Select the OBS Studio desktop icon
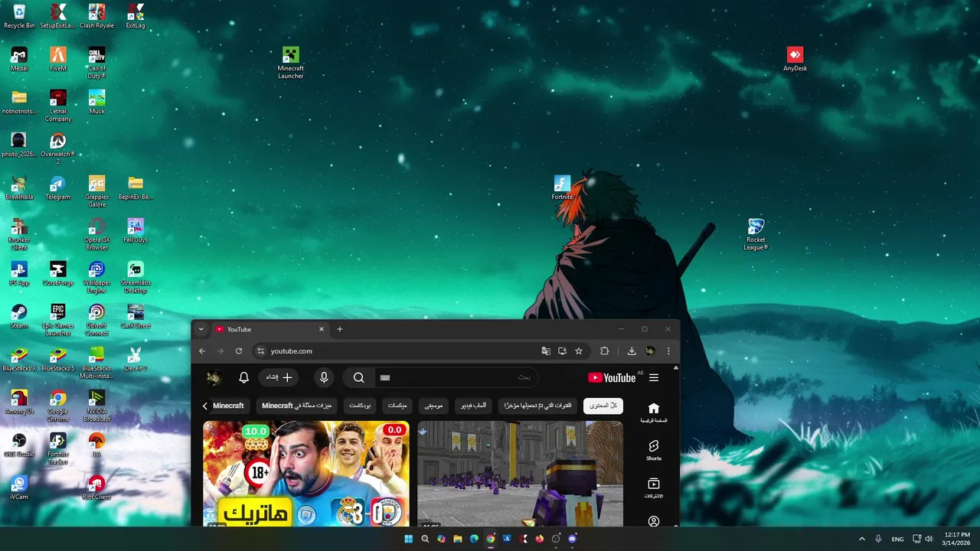Viewport: 980px width, 551px height. click(19, 445)
